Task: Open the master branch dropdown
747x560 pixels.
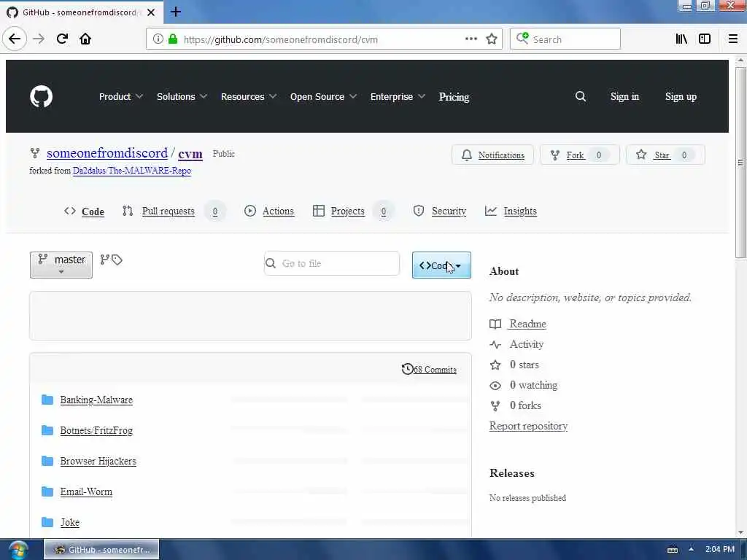Action: click(61, 265)
